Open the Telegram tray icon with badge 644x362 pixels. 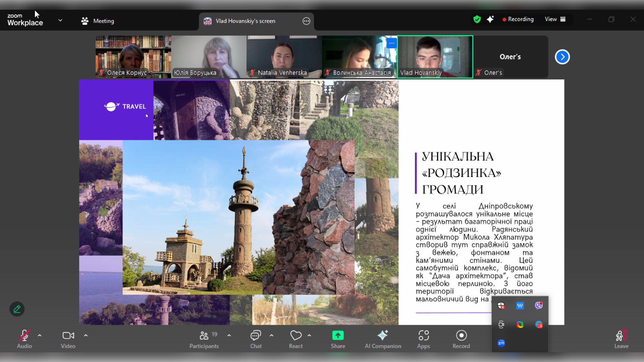click(539, 324)
